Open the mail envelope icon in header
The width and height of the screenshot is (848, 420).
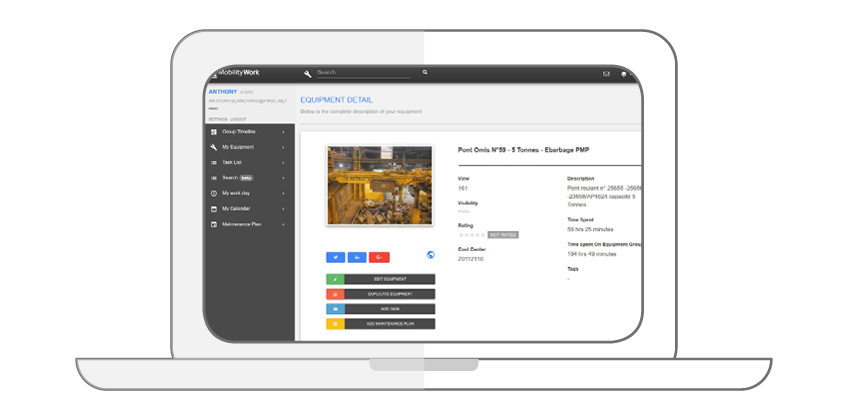[x=606, y=74]
